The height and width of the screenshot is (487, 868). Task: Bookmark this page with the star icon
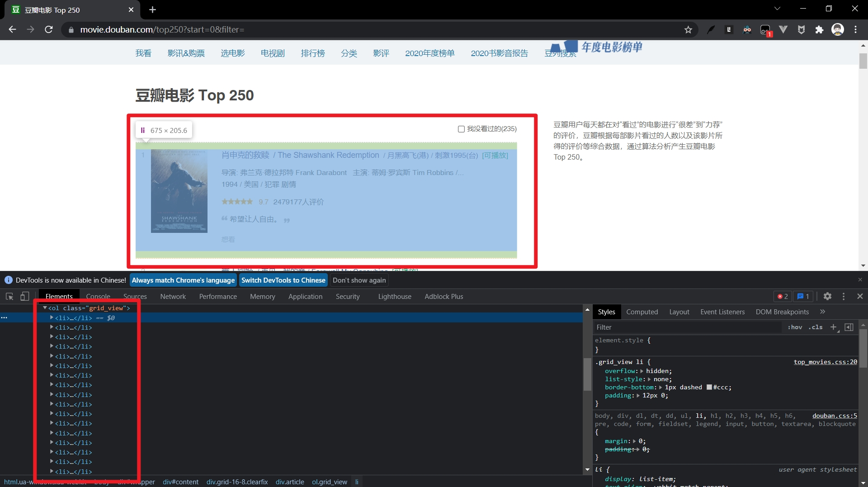point(688,30)
